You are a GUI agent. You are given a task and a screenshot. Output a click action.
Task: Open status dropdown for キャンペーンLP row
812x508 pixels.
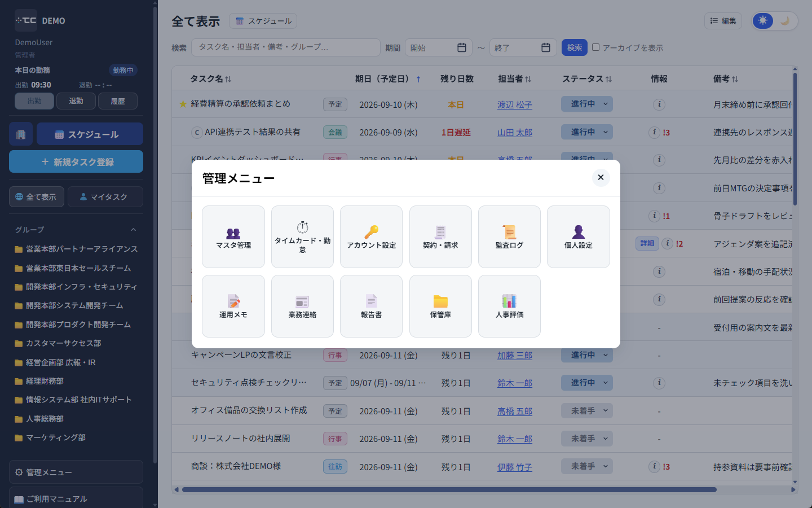point(587,355)
